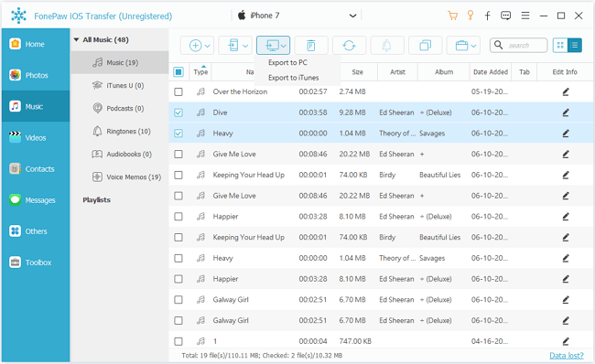Screen dimensions: 595x364
Task: Click the ringtone bell toolbar icon
Action: 386,46
